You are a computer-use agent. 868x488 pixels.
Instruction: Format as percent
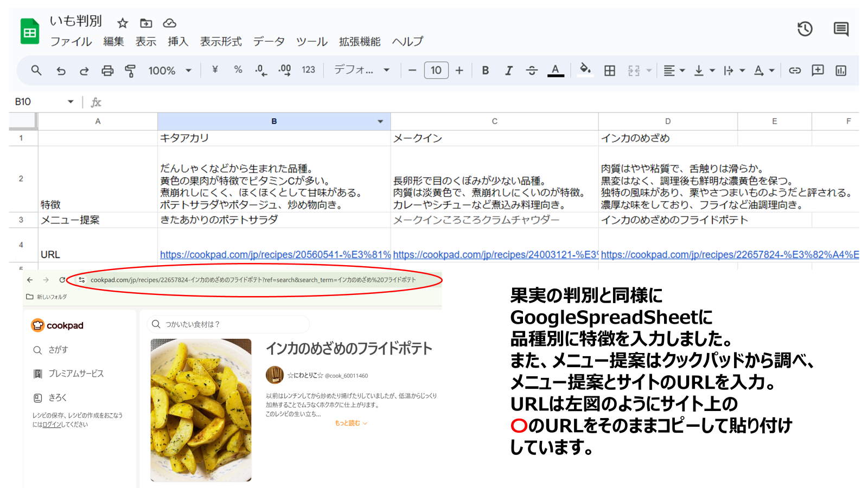click(x=238, y=69)
